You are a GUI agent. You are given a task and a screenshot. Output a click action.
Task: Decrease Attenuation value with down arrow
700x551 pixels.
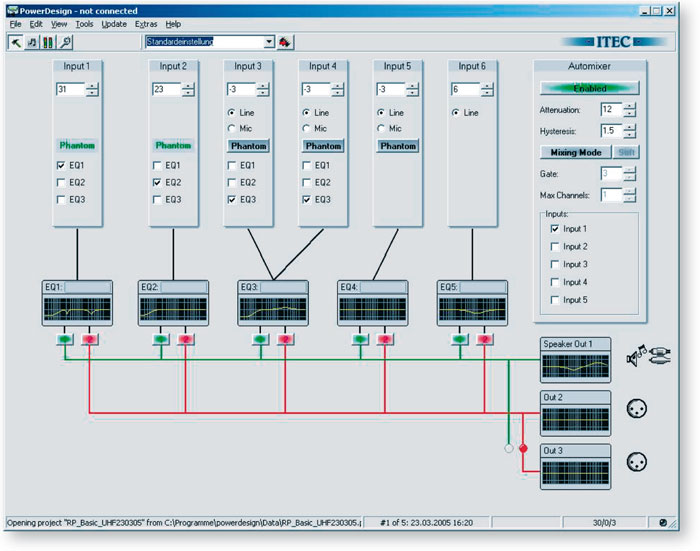(x=631, y=113)
